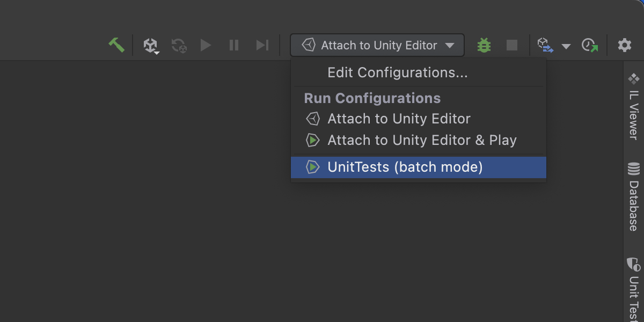Click the green Debug bug icon
The height and width of the screenshot is (322, 644).
[484, 46]
